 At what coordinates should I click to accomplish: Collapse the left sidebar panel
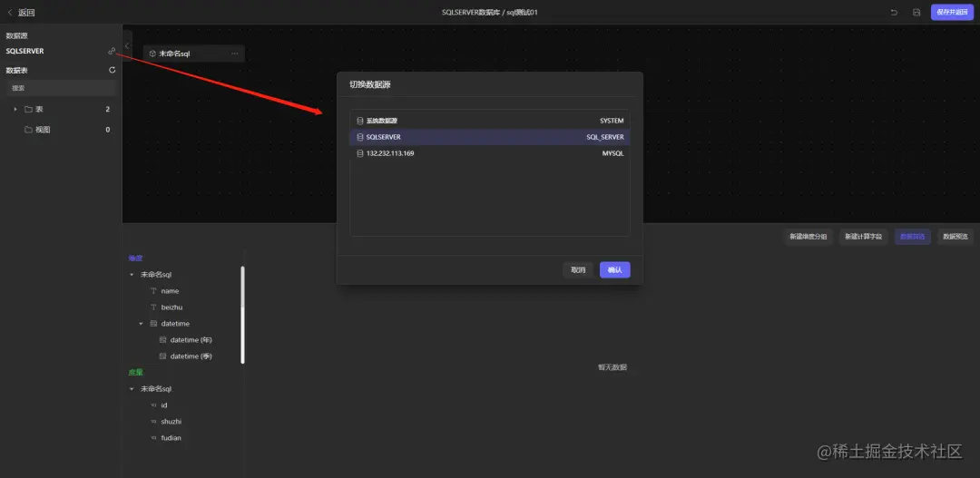pyautogui.click(x=127, y=45)
